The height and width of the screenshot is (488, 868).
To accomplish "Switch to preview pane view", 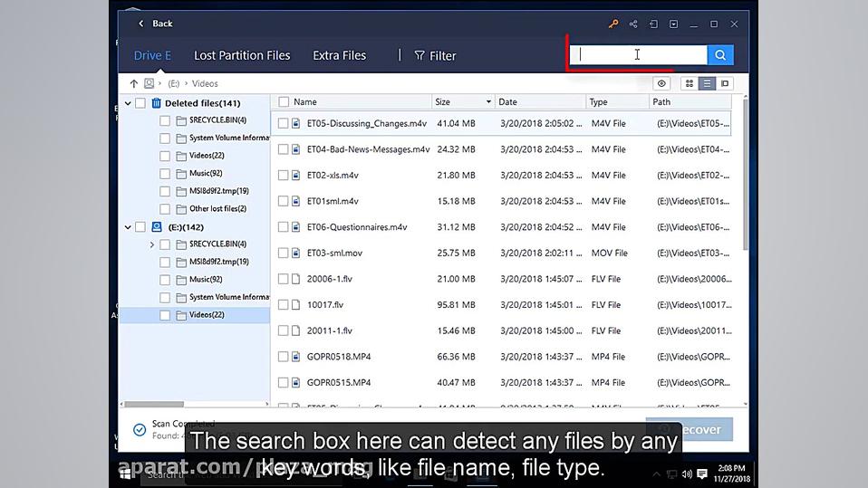I will tap(725, 83).
